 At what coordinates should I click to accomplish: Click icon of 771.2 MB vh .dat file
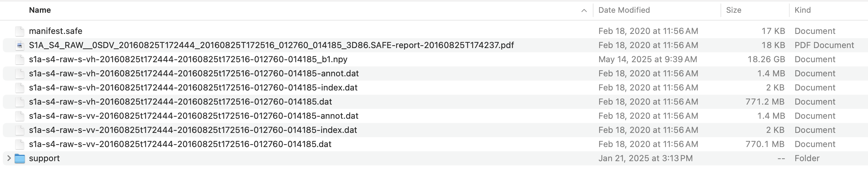[20, 102]
